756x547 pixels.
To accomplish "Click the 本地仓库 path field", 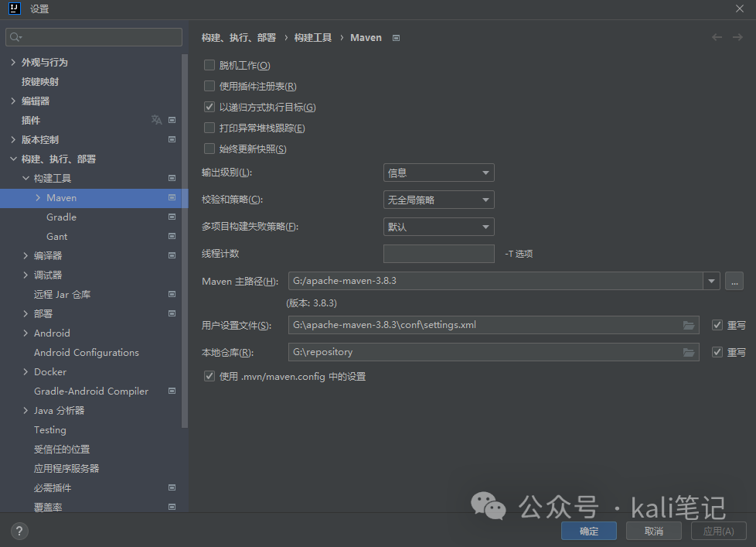I will 494,352.
